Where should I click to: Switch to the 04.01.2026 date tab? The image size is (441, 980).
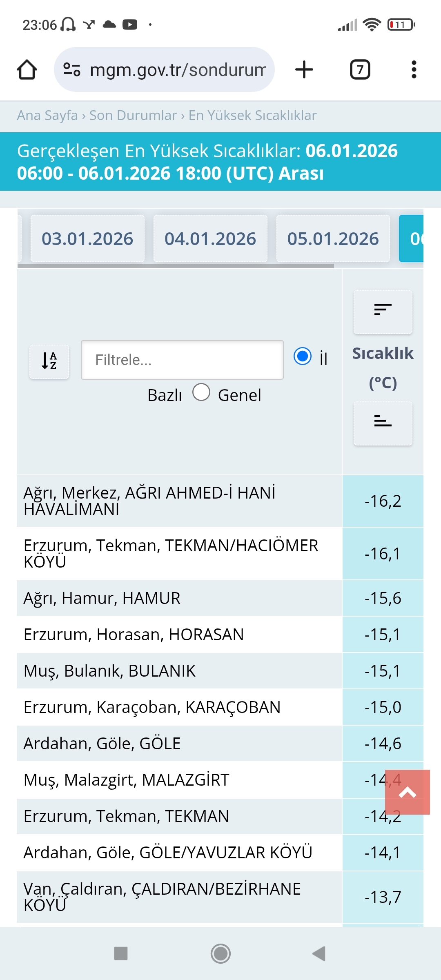click(x=210, y=238)
